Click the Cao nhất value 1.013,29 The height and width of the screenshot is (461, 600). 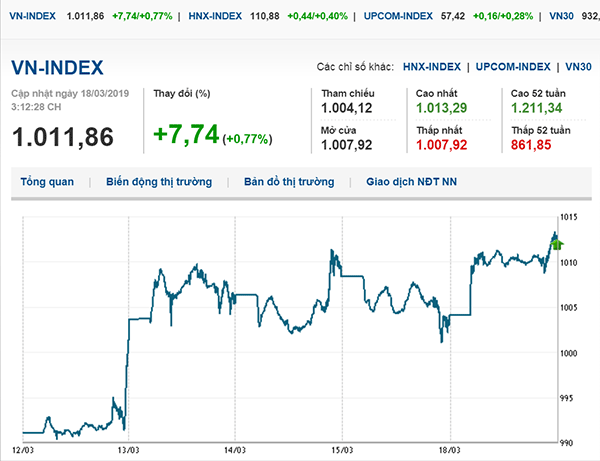[x=442, y=108]
